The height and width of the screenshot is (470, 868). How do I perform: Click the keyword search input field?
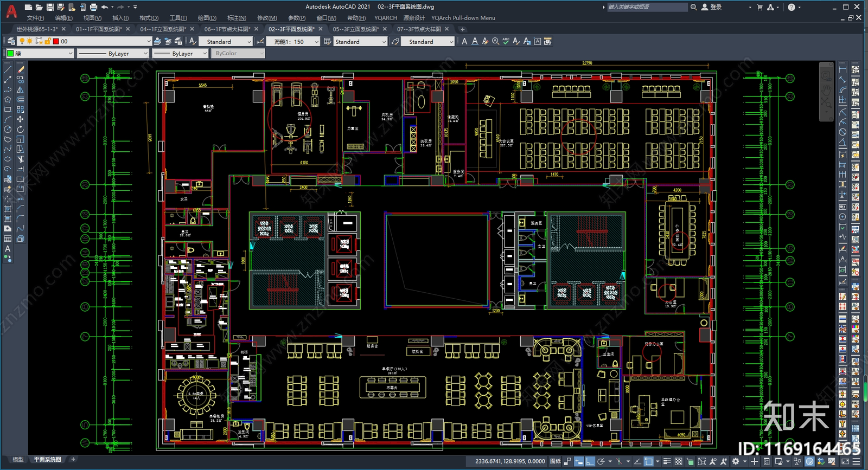[647, 7]
